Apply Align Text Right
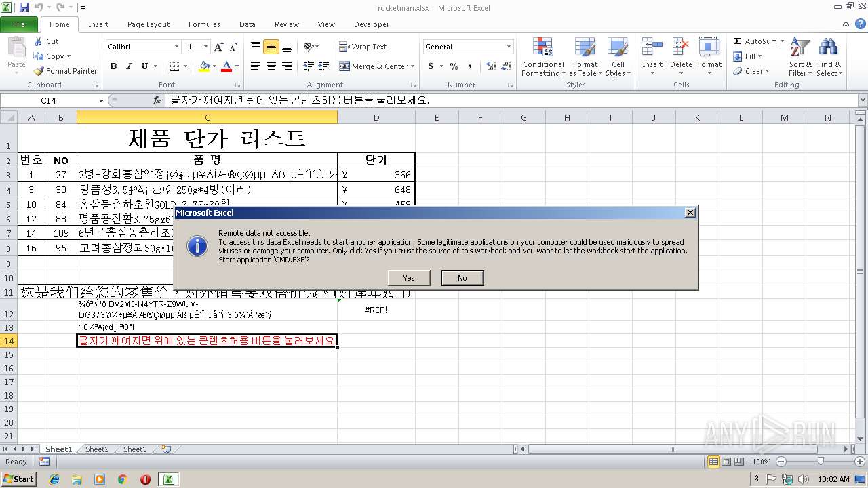The image size is (868, 488). (x=287, y=66)
